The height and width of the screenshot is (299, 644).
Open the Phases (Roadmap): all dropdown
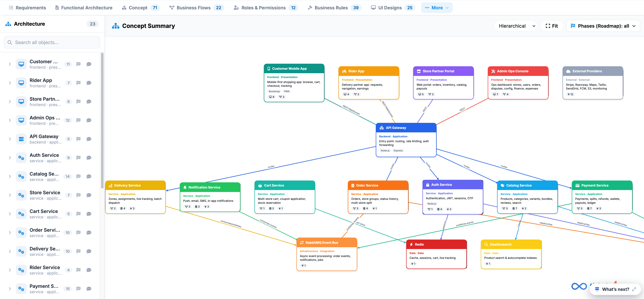click(x=603, y=26)
